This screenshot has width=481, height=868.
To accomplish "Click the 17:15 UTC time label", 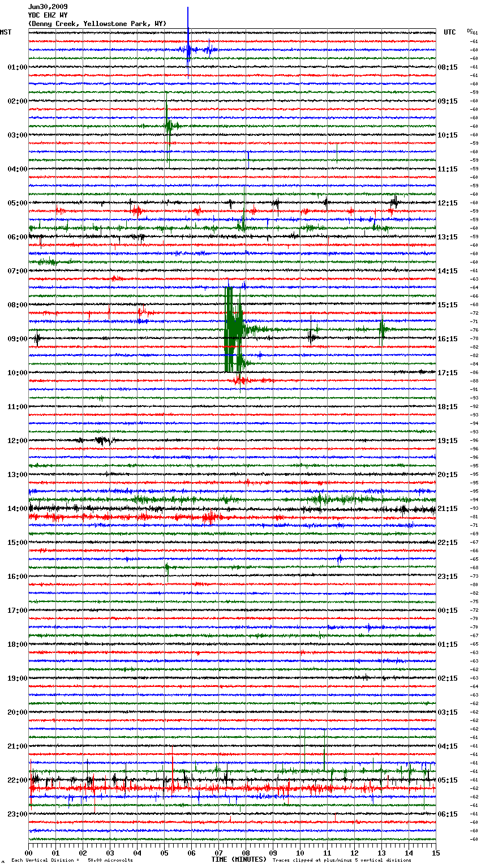I will click(x=448, y=373).
